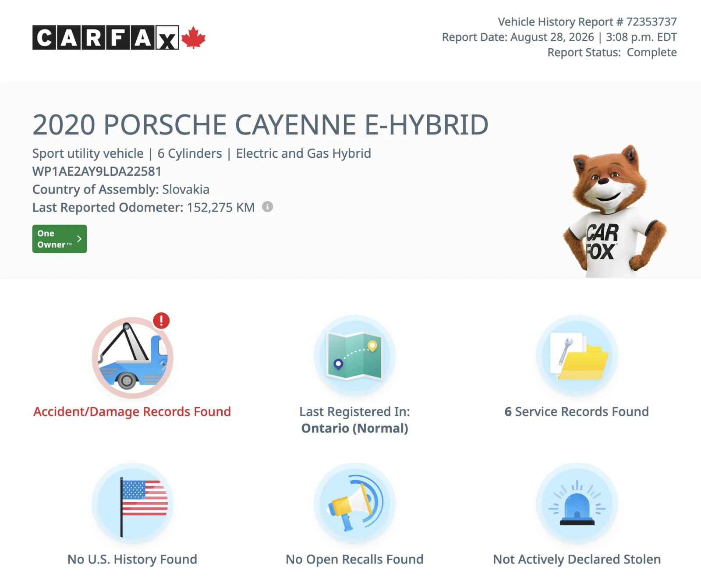This screenshot has height=588, width=701.
Task: Select the 2020 Porsche Cayenne E-Hybrid title
Action: (261, 125)
